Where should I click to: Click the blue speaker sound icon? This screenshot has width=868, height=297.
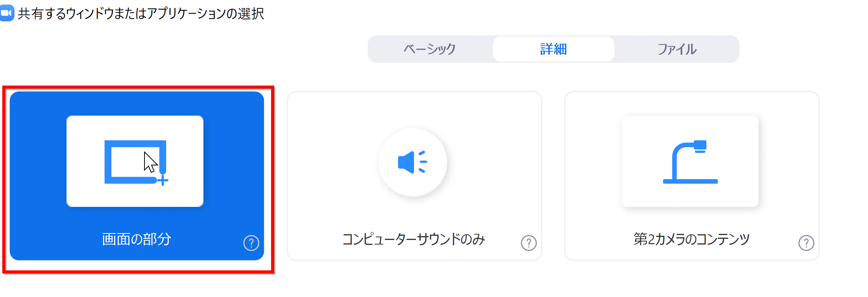click(413, 162)
